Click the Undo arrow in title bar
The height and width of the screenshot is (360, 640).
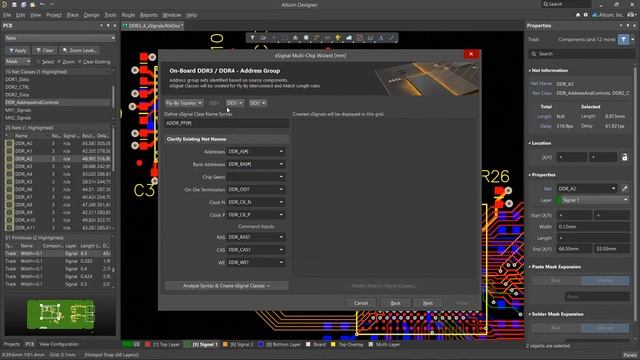pos(42,4)
